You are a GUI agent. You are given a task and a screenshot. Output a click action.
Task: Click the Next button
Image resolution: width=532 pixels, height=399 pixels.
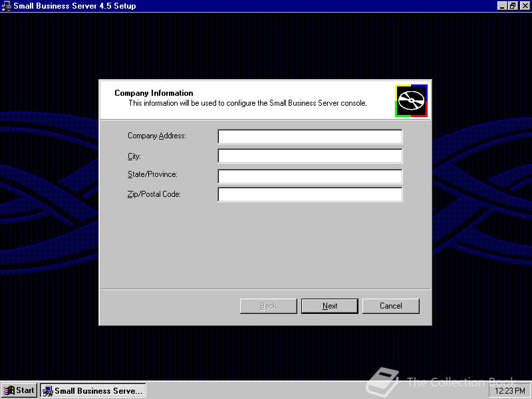point(329,306)
